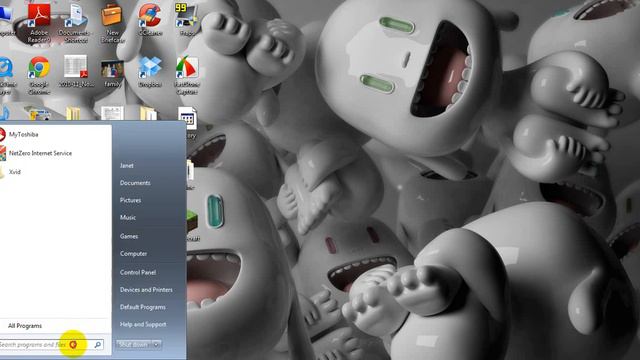This screenshot has width=640, height=360.
Task: Launch the FastStone Capture desktop shortcut
Action: [187, 75]
